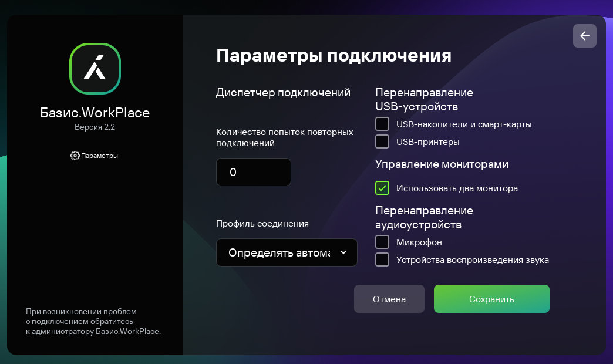Viewport: 613px width, 364px height.
Task: Click the back arrow in the top corner
Action: [x=584, y=36]
